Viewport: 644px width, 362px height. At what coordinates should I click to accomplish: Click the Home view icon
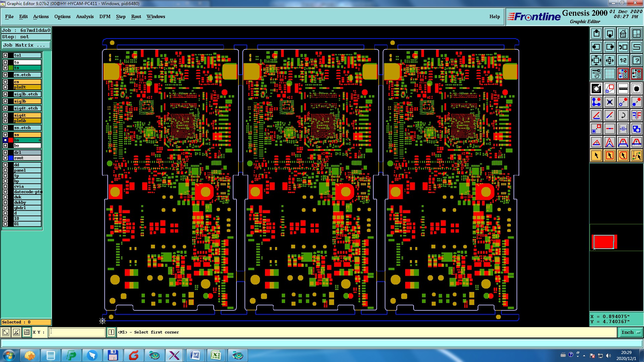pos(623,34)
